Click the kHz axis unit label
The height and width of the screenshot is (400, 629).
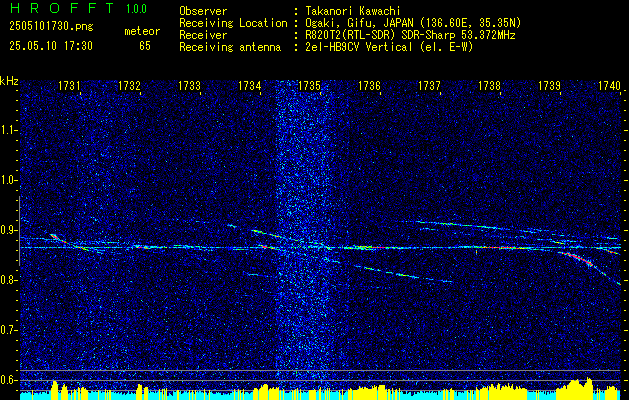(9, 81)
